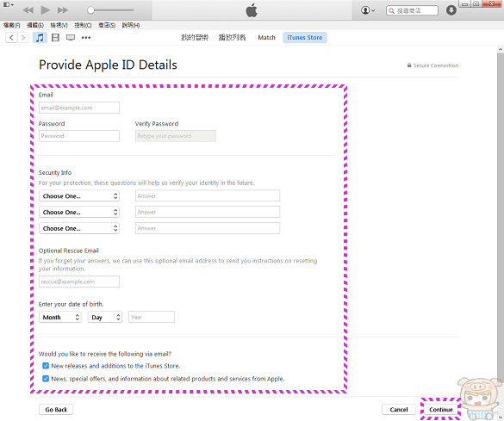The width and height of the screenshot is (504, 421).
Task: Click the third security Answer field
Action: click(x=208, y=228)
